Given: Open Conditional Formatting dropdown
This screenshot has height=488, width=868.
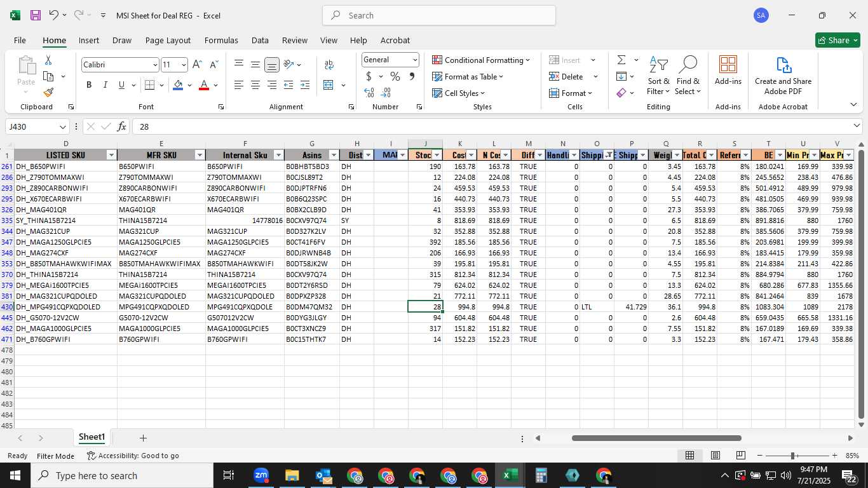Looking at the screenshot, I should [x=481, y=60].
